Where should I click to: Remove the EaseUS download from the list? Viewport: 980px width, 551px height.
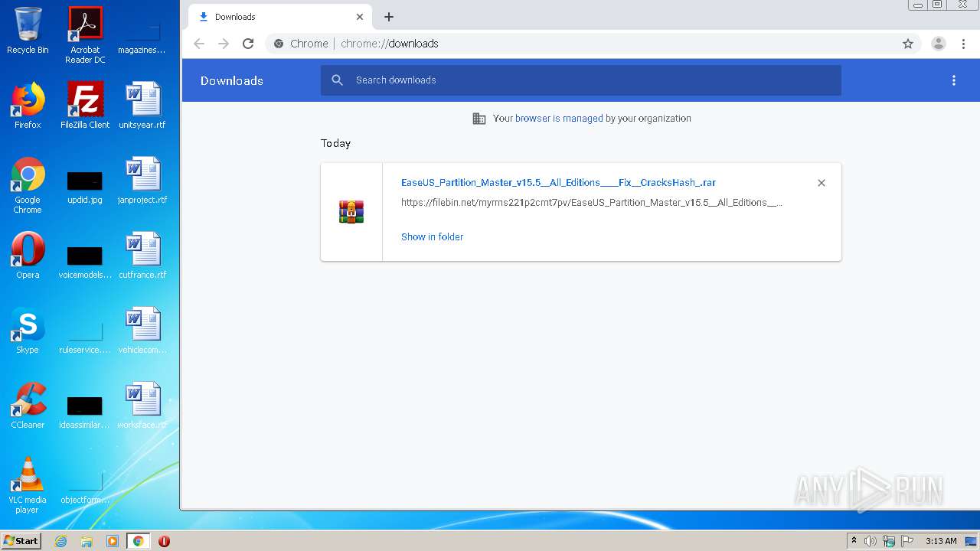tap(822, 183)
